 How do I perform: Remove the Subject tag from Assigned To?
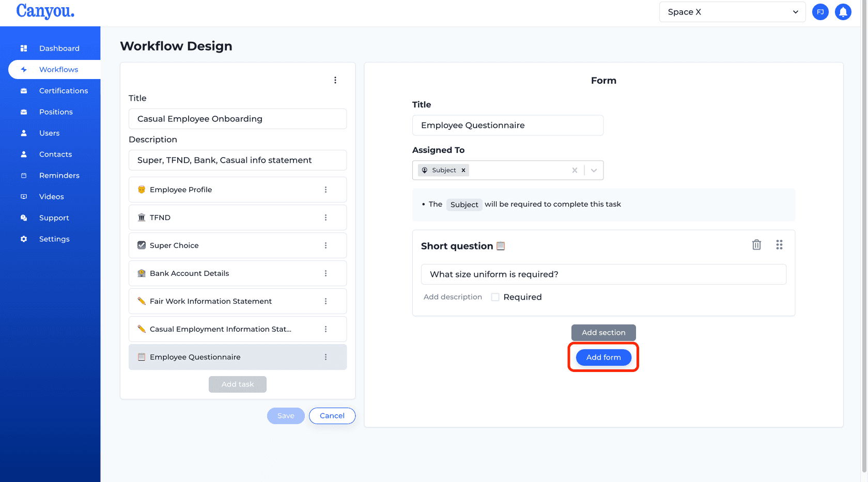463,170
